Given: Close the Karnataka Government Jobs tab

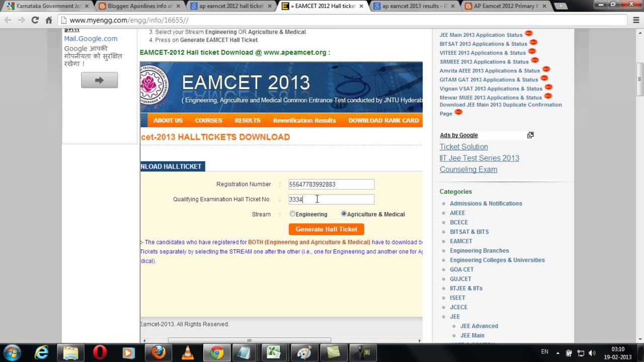Looking at the screenshot, I should 88,6.
